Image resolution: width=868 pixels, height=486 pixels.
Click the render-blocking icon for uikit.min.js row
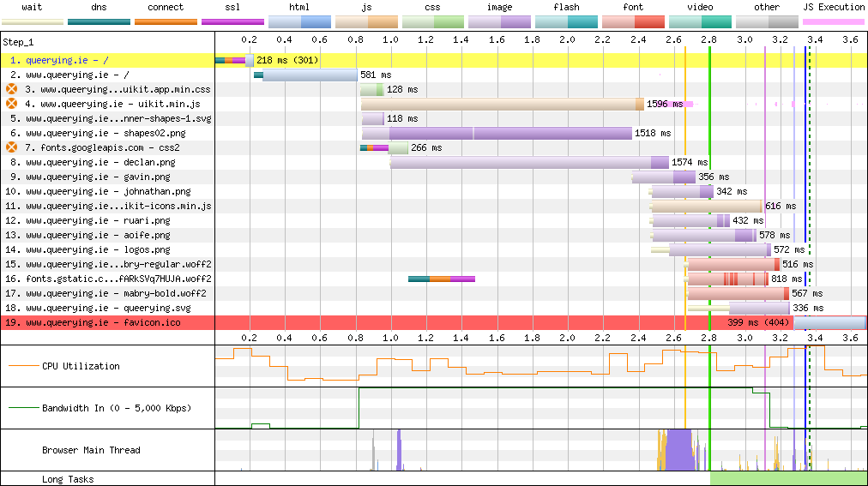click(x=12, y=104)
